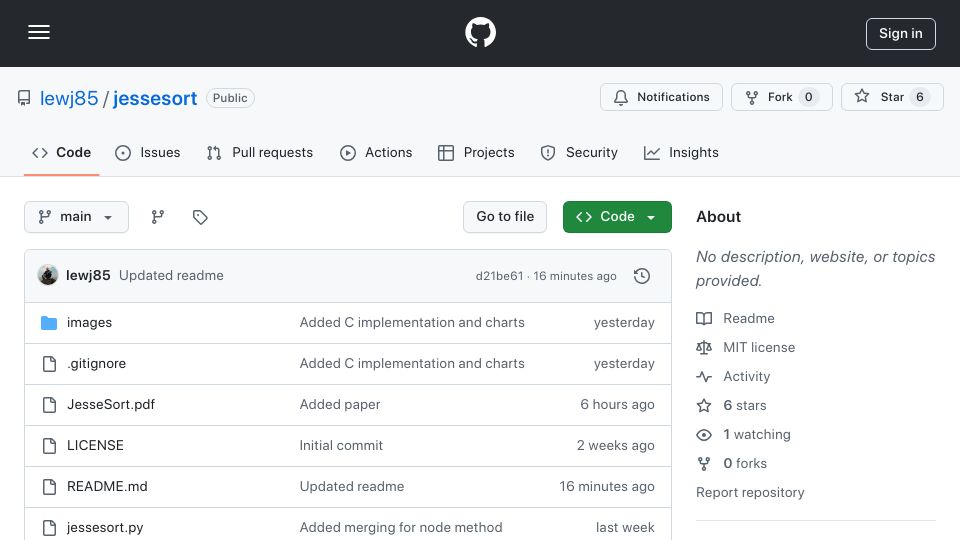This screenshot has height=540, width=960.
Task: Click the Go to file button
Action: (x=505, y=217)
